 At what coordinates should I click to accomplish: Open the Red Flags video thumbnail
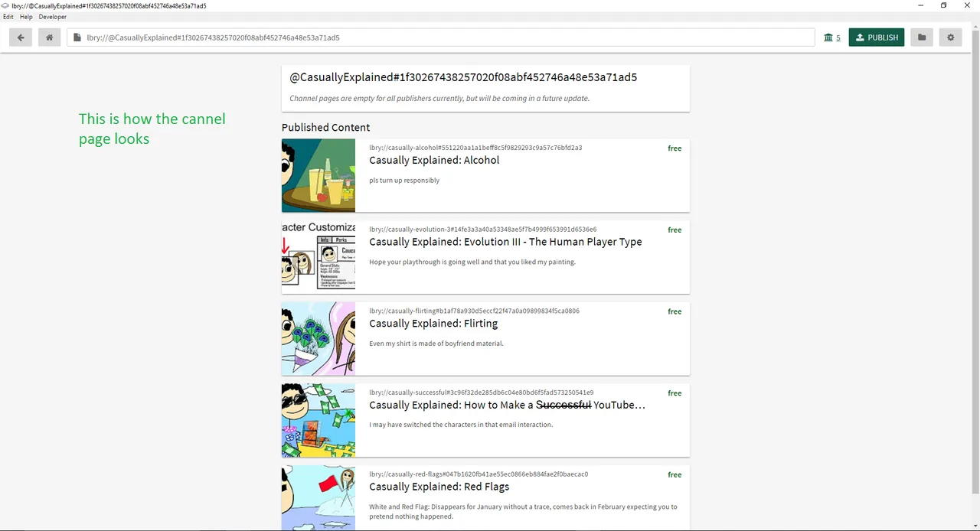coord(318,498)
